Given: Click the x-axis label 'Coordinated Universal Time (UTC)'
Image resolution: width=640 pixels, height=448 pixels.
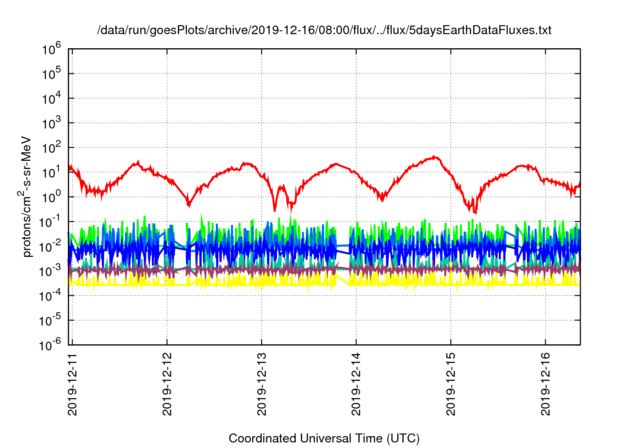Looking at the screenshot, I should coord(324,438).
